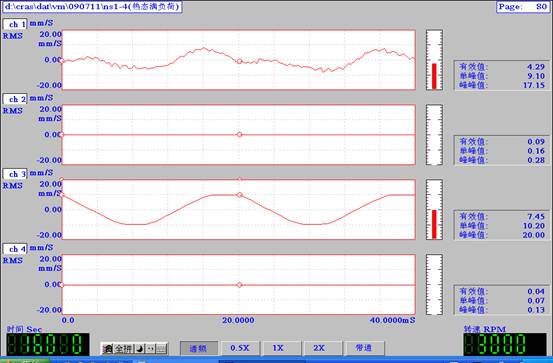This screenshot has height=363, width=553.
Task: Click the ch 1 waveform cursor marker
Action: coord(239,61)
